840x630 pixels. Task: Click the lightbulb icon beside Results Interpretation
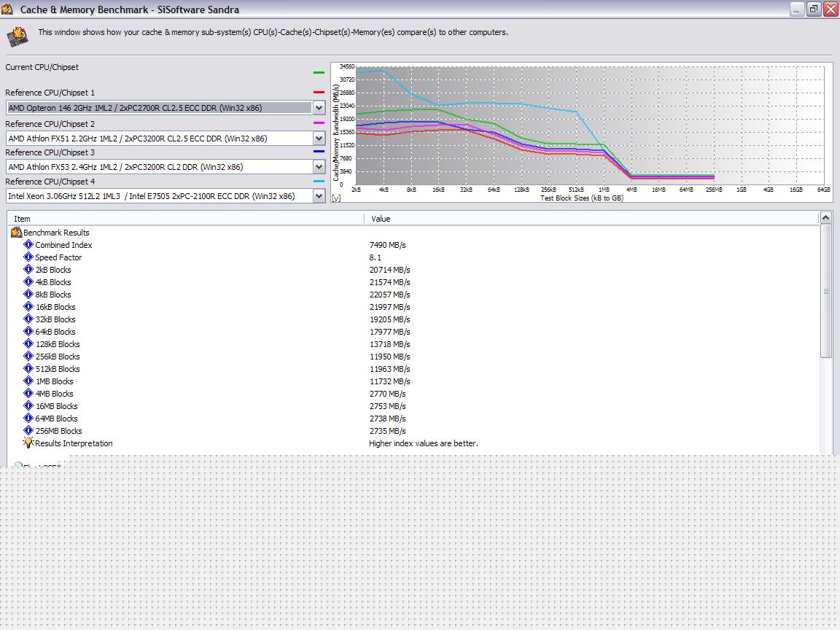click(x=28, y=443)
